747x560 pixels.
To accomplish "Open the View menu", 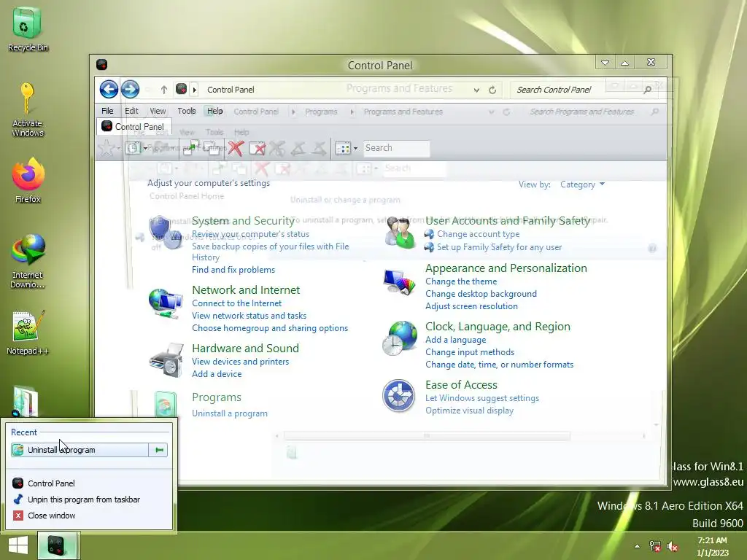I will 158,111.
